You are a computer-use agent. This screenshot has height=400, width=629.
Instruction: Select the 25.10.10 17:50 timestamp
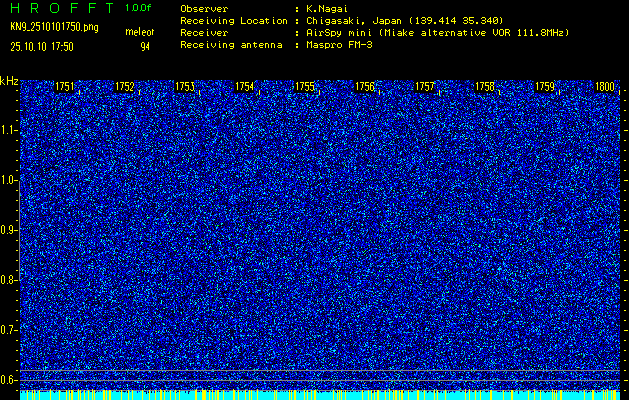pos(42,46)
